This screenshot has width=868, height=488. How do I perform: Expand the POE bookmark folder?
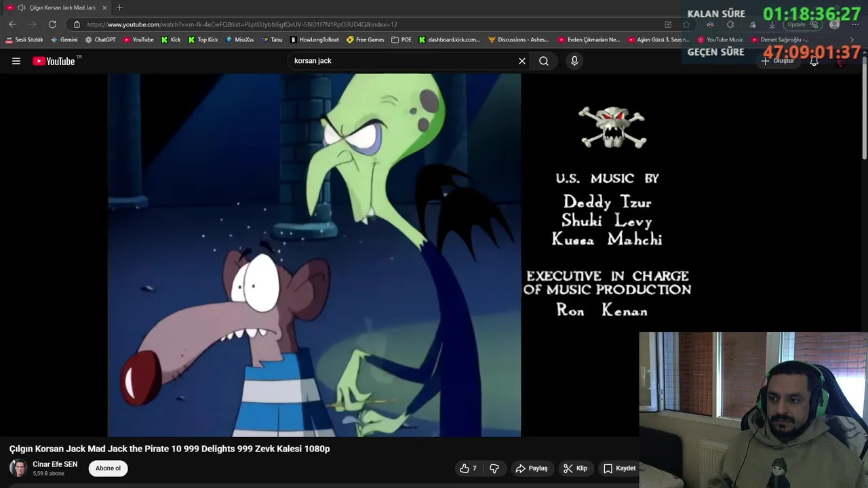click(x=402, y=40)
